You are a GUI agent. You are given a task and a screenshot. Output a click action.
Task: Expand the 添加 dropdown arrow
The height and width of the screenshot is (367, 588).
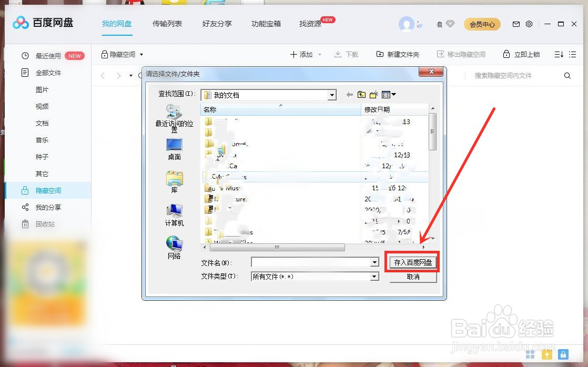(320, 55)
